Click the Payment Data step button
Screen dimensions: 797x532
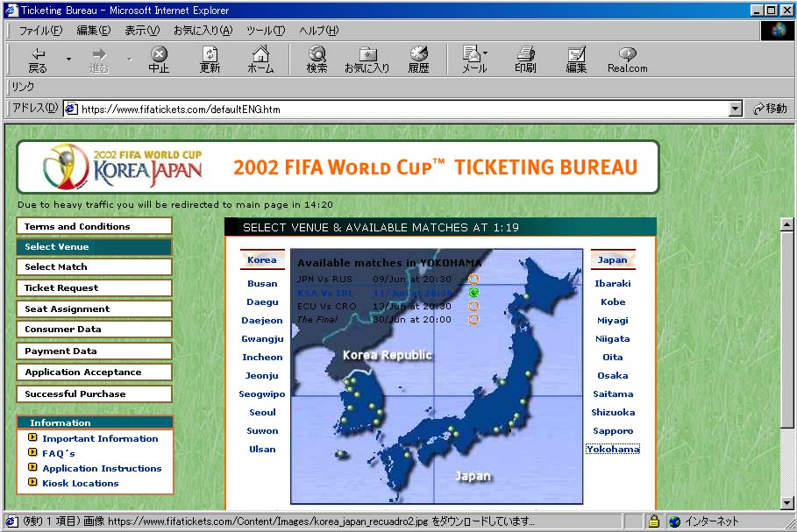pyautogui.click(x=94, y=351)
